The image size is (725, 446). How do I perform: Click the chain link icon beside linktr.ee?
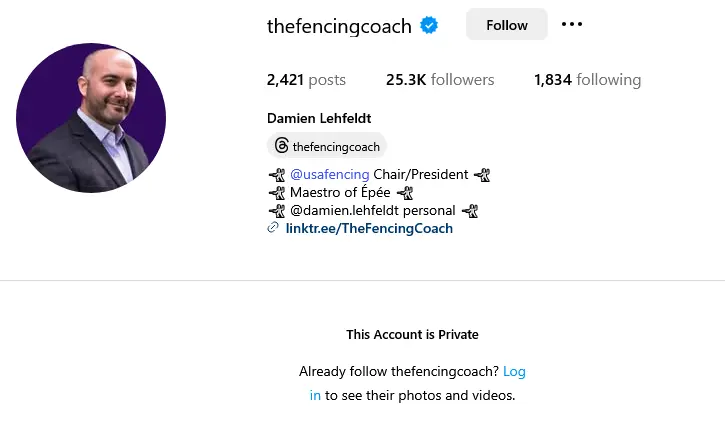tap(273, 229)
